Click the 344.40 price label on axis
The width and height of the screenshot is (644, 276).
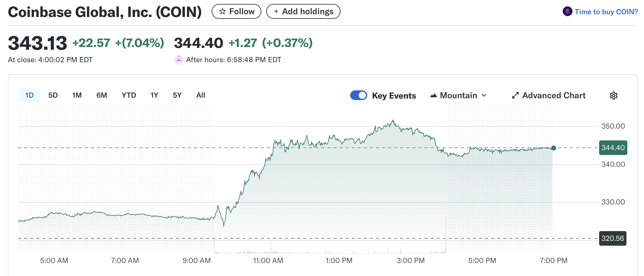[613, 148]
